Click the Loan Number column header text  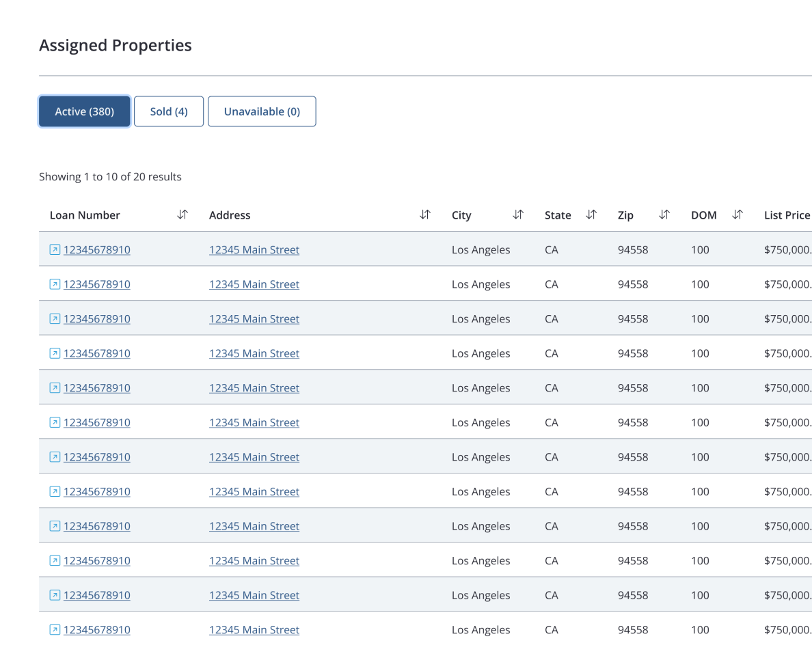pyautogui.click(x=85, y=215)
